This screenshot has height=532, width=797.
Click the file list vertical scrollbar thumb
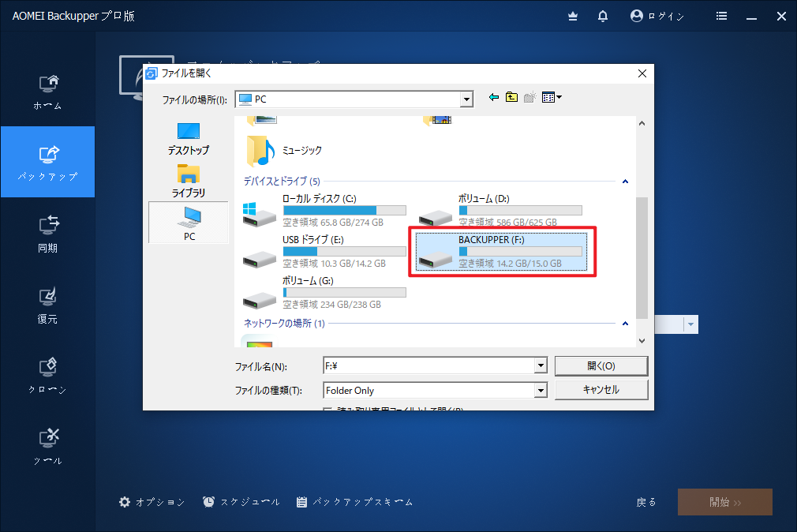click(x=642, y=258)
